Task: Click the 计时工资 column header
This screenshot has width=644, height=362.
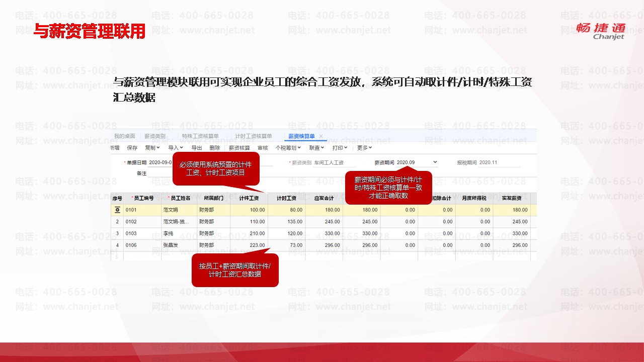Action: (x=286, y=198)
